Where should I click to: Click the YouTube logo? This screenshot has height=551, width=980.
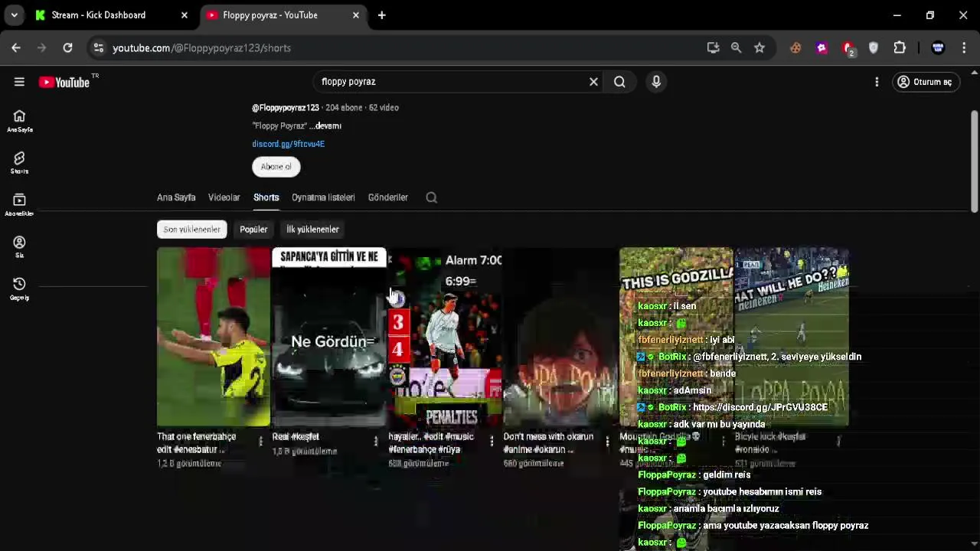[64, 82]
